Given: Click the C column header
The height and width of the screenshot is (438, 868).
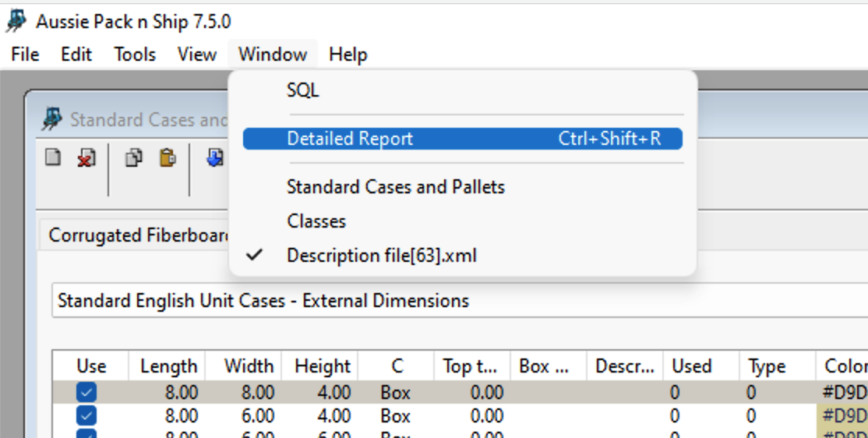Looking at the screenshot, I should pos(397,366).
